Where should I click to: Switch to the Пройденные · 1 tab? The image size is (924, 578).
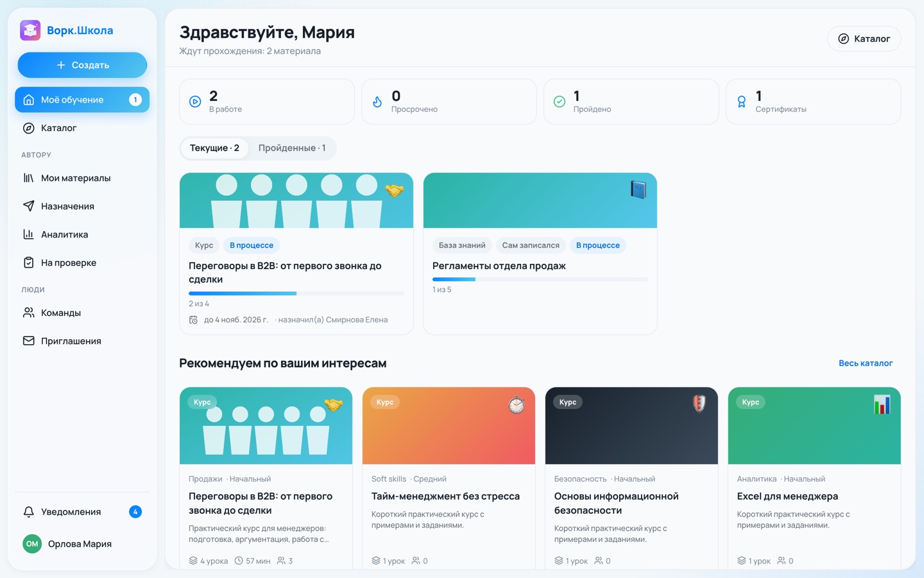292,148
